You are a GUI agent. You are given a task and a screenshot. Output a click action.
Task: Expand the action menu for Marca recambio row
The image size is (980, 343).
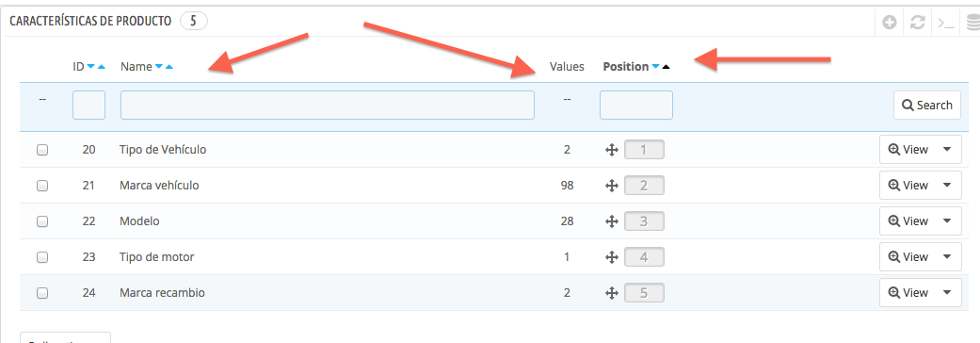(x=947, y=292)
